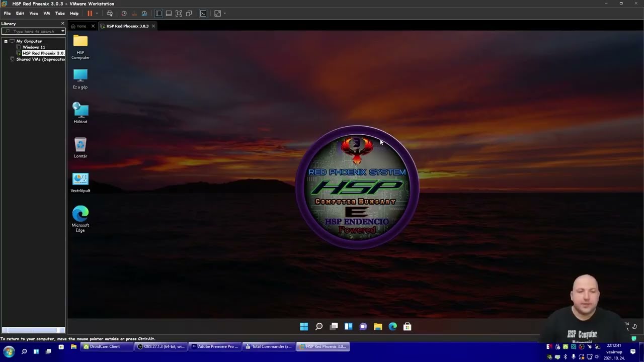Open the Help menu
This screenshot has width=644, height=362.
point(74,14)
